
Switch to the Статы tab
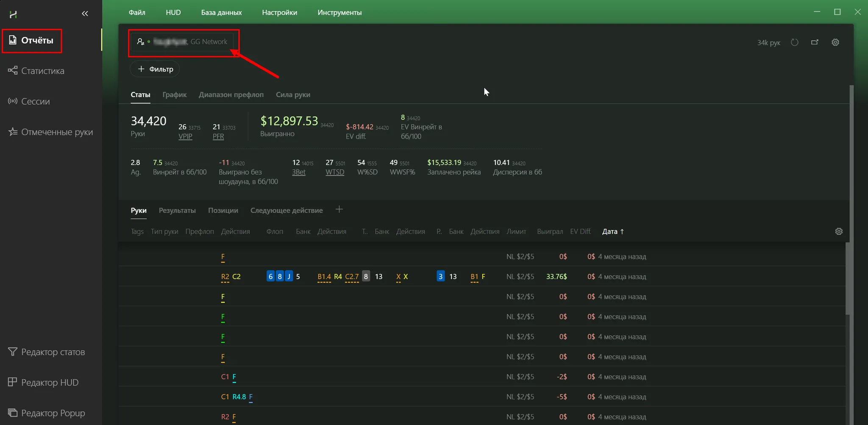140,94
